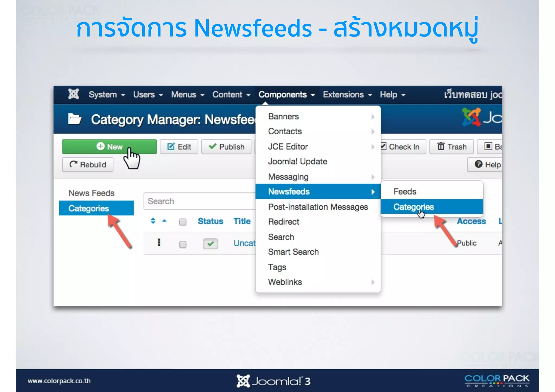The width and height of the screenshot is (555, 392).
Task: Click the refresh arrow icon on Rebuild
Action: (73, 164)
